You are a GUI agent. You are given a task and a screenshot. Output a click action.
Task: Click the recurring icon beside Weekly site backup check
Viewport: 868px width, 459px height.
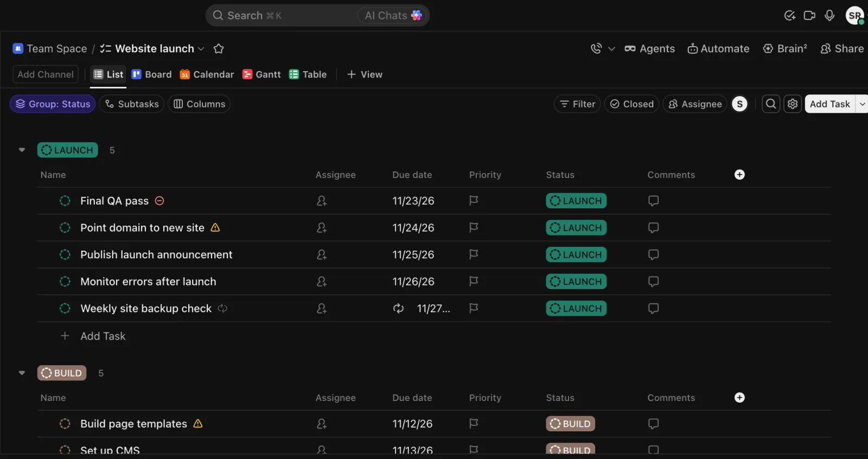click(222, 308)
